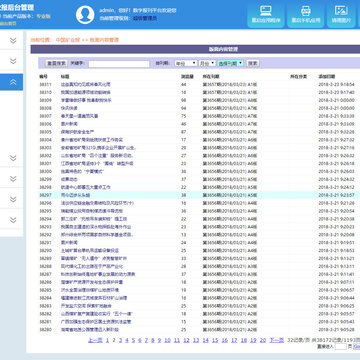360x360 pixels.
Task: Click the picture cleanup icon in header
Action: (341, 10)
